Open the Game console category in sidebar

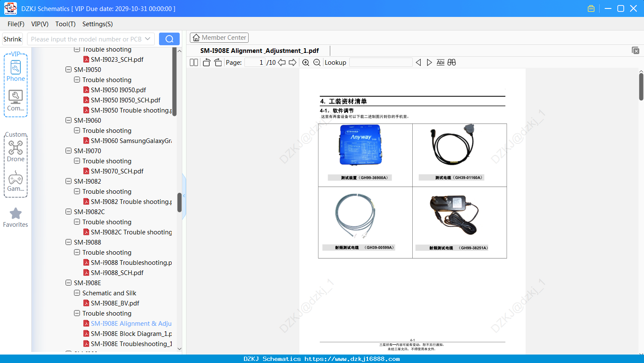tap(16, 181)
